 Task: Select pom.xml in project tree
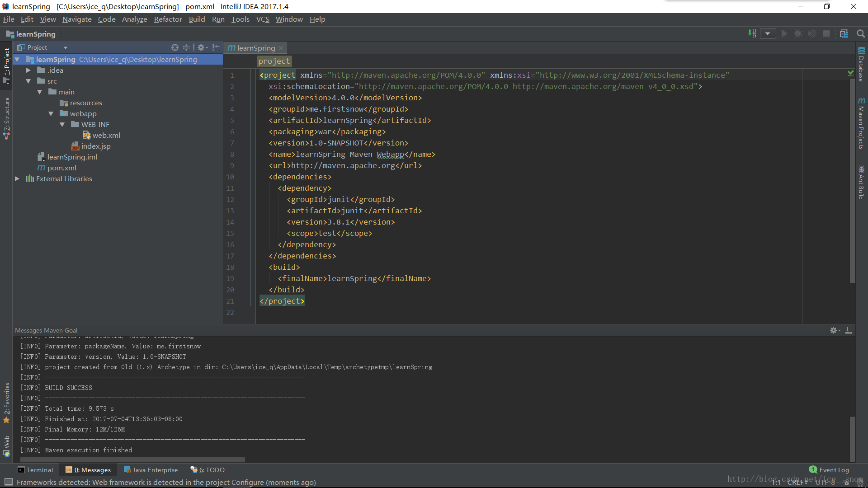57,168
